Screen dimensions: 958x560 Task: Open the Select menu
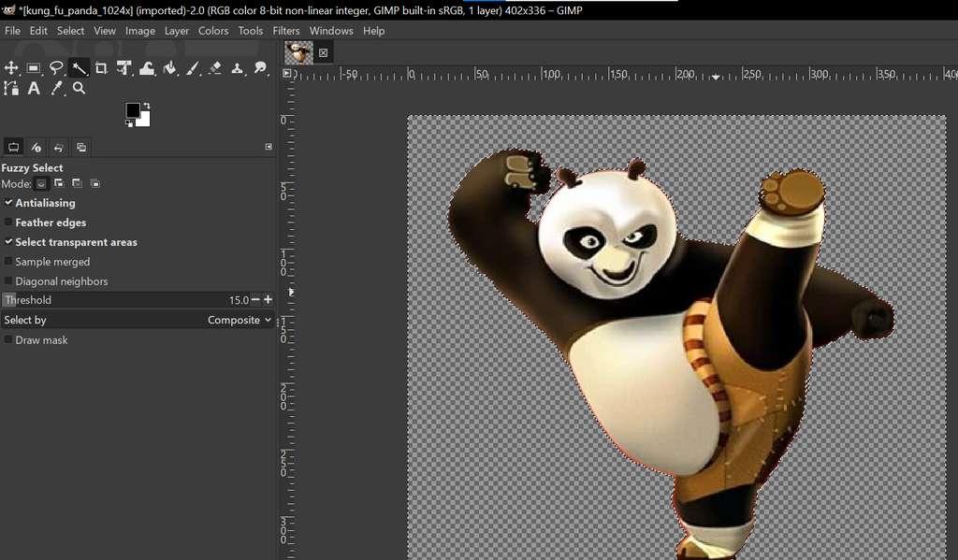click(x=71, y=31)
